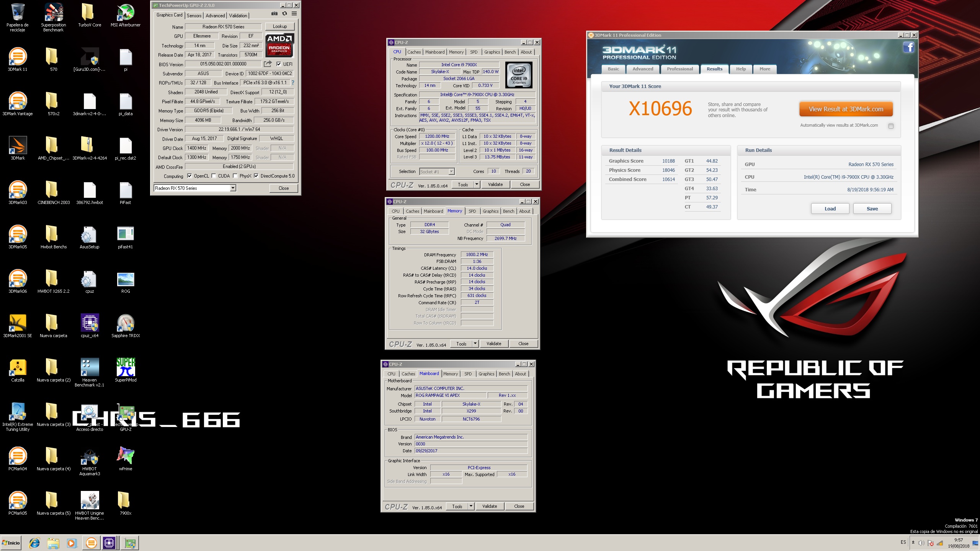Click the X10696 score text
The width and height of the screenshot is (980, 551).
pyautogui.click(x=660, y=109)
